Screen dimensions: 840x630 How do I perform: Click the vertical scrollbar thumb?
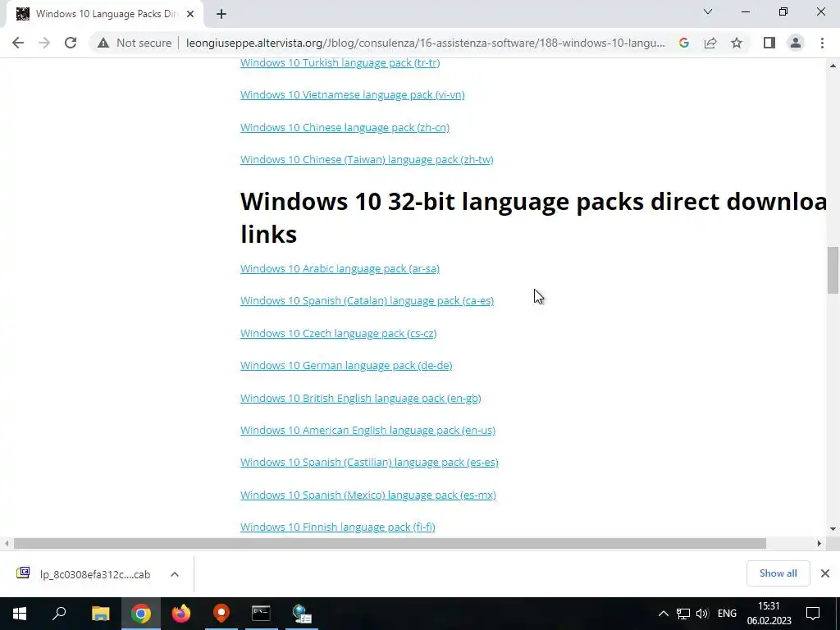[833, 270]
